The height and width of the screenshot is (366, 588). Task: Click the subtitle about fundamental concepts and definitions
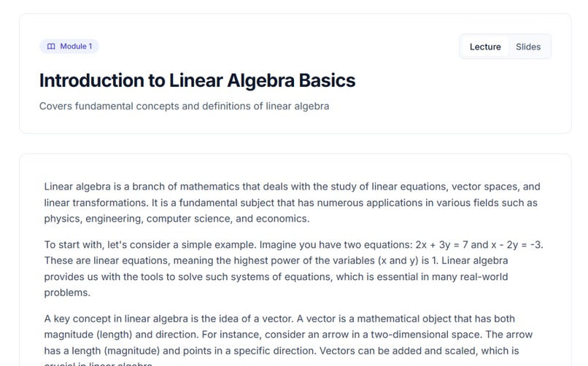click(x=184, y=106)
